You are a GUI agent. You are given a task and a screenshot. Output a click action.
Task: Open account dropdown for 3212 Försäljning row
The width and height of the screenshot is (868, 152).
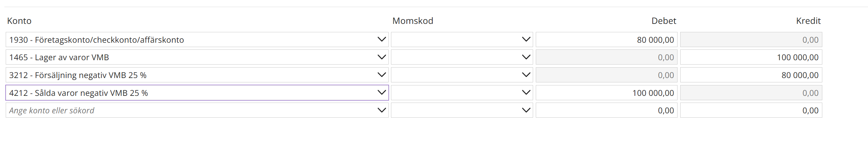pyautogui.click(x=382, y=75)
